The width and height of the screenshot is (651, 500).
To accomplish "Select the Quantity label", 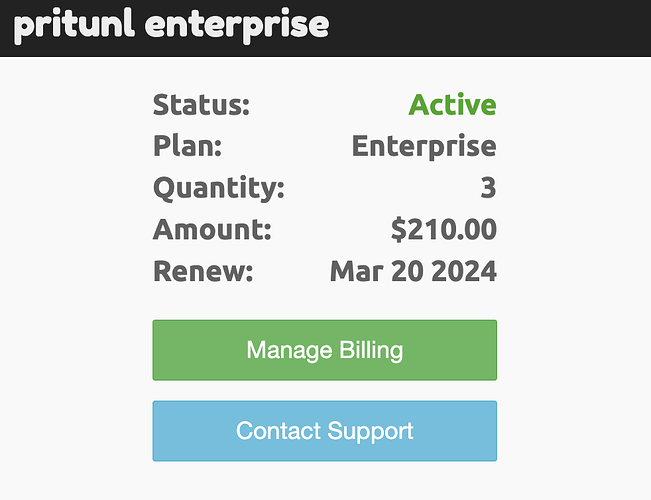I will (218, 187).
